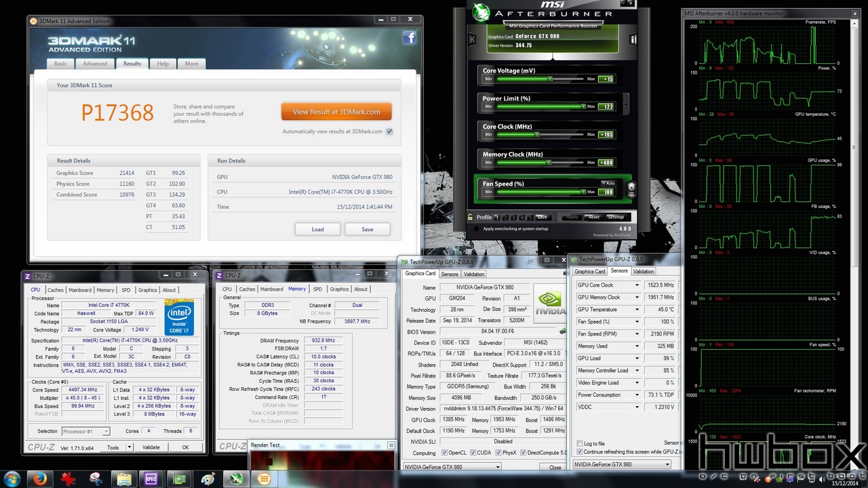The image size is (868, 488).
Task: Click the Render Test window restore icon
Action: (391, 445)
